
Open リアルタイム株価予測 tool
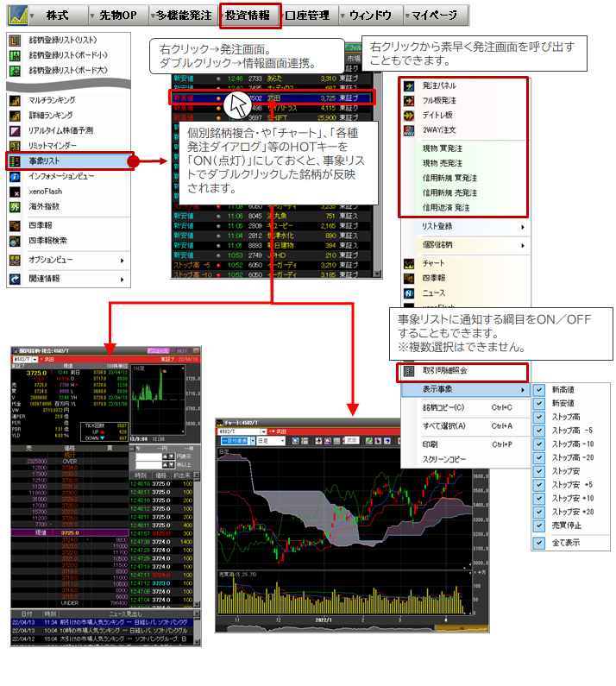click(68, 130)
